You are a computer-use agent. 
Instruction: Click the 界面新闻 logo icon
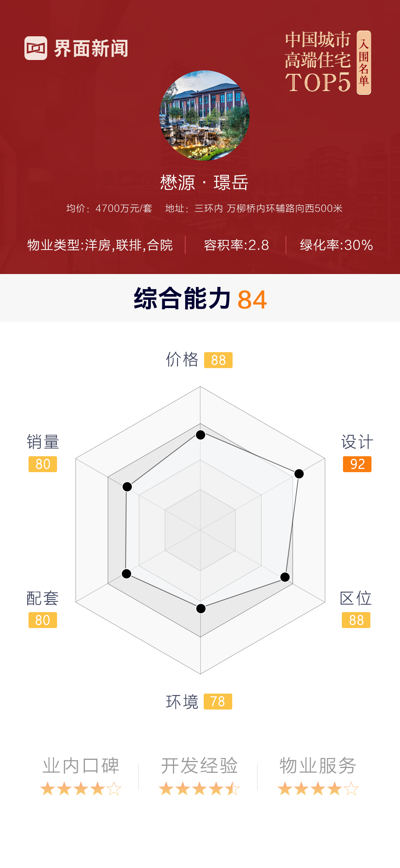[x=36, y=48]
